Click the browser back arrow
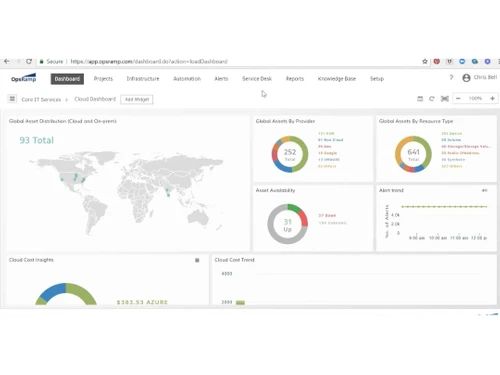 (x=7, y=61)
